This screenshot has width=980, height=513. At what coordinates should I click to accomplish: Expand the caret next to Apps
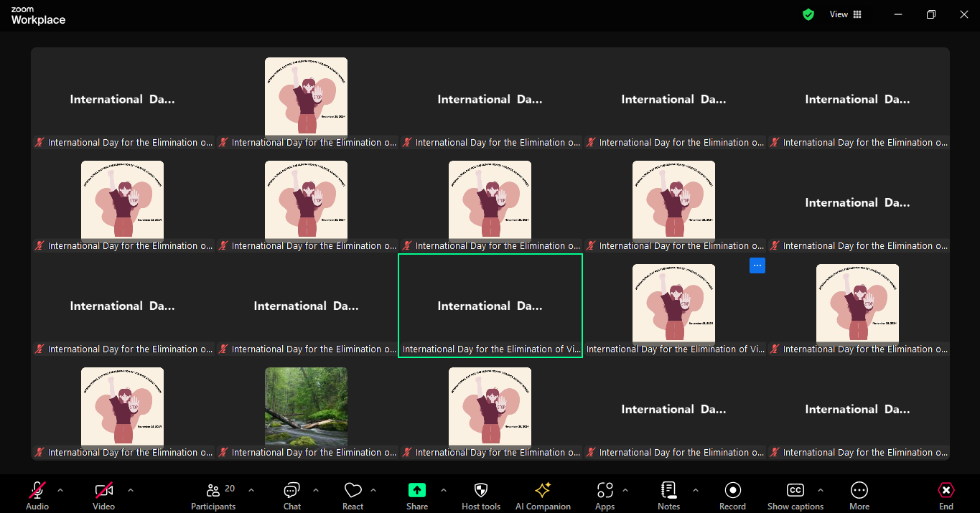click(625, 490)
